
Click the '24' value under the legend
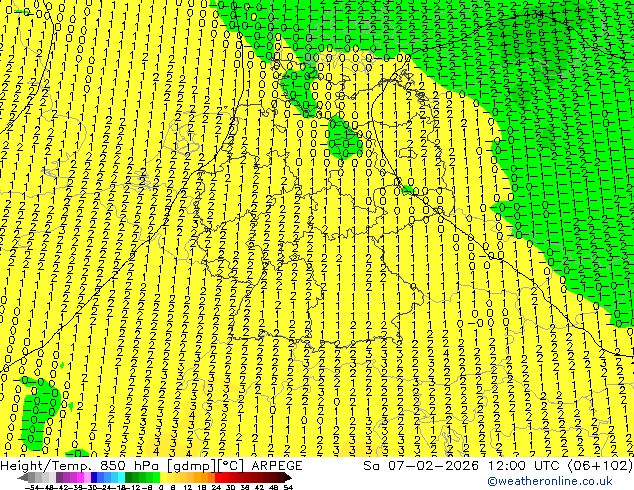[216, 487]
